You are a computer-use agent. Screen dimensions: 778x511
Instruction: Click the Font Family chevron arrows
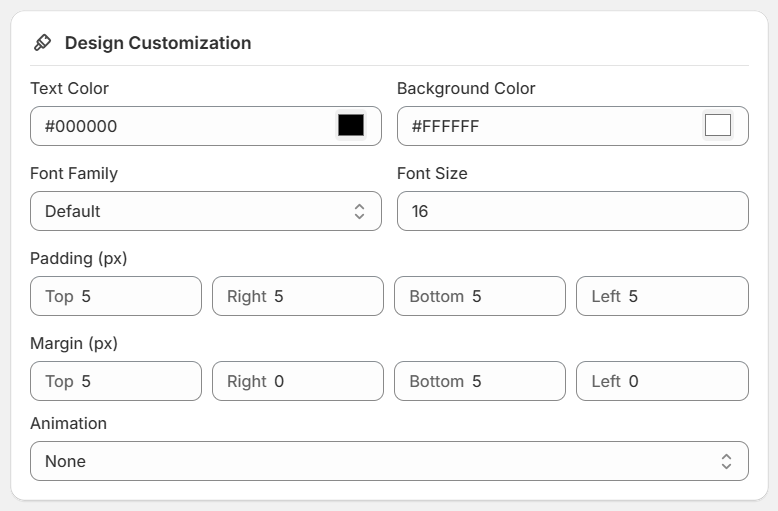pos(360,211)
